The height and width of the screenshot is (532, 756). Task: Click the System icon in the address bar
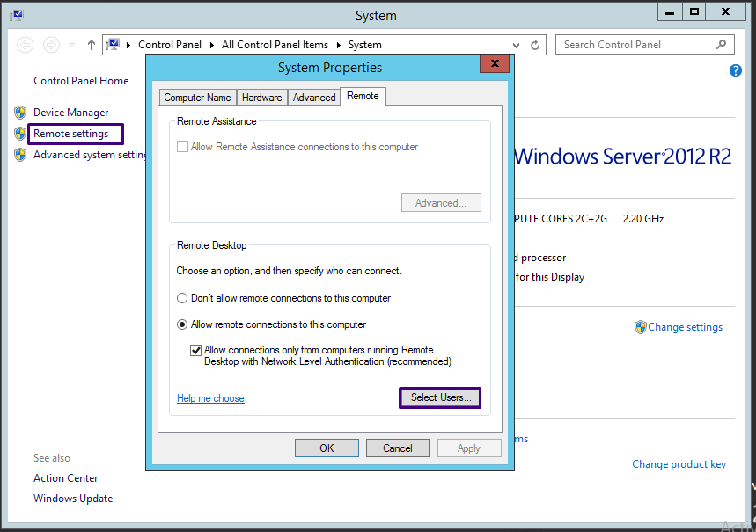pos(112,44)
